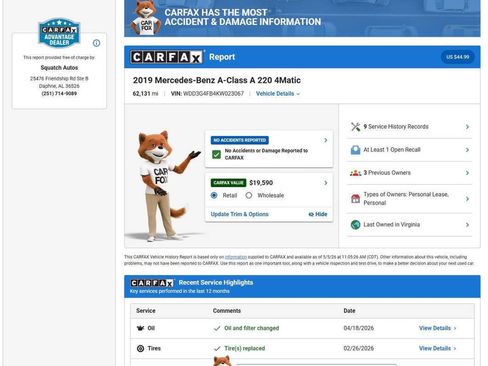The image size is (488, 366).
Task: Select the Wholesale radio button
Action: click(249, 195)
